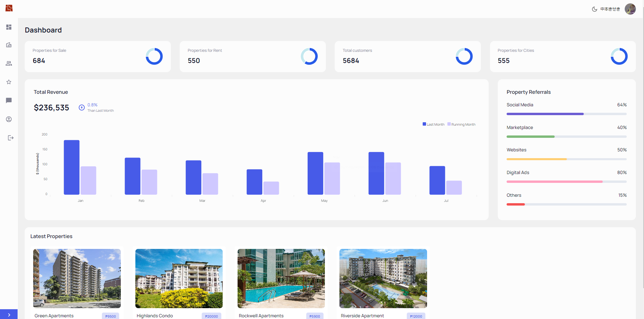Select the Properties building icon in sidebar
Viewport: 644px width, 319px height.
(x=9, y=45)
